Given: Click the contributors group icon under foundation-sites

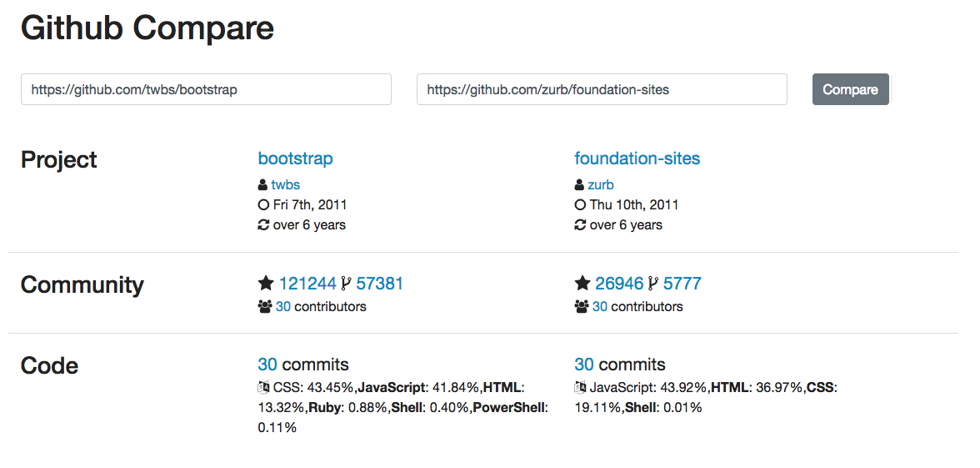Looking at the screenshot, I should 582,307.
